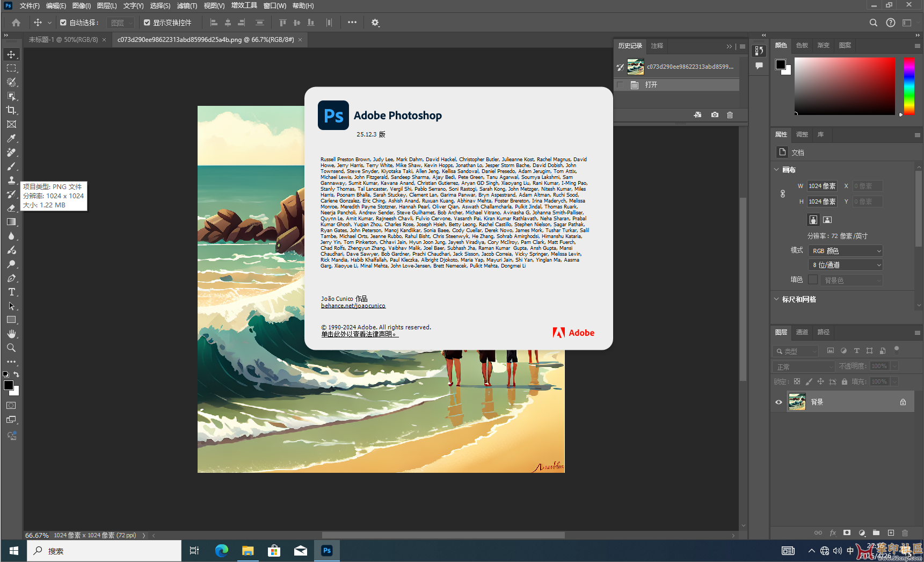Collapse the Canvas section
Screen dimensions: 924x562
(x=776, y=170)
